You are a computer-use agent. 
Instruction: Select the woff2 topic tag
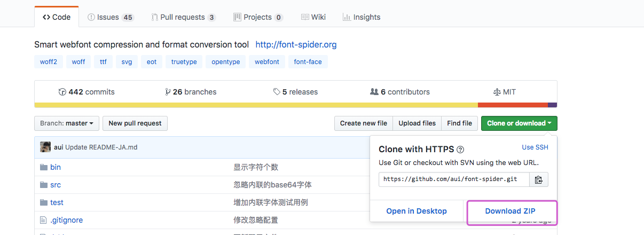point(49,62)
